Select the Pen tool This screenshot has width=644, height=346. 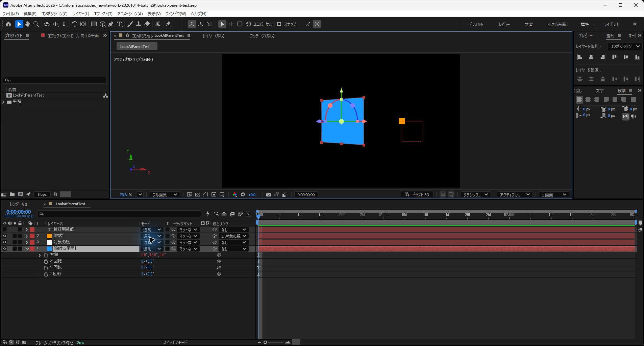[111, 24]
